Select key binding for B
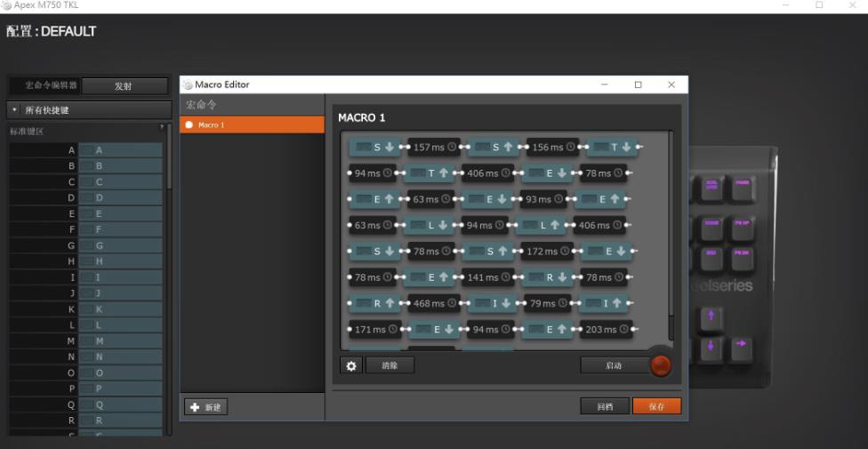The image size is (868, 449). 120,166
